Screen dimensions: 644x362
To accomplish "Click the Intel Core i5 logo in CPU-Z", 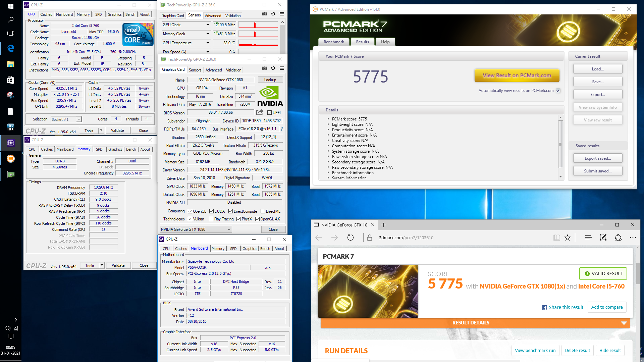I will pyautogui.click(x=138, y=34).
